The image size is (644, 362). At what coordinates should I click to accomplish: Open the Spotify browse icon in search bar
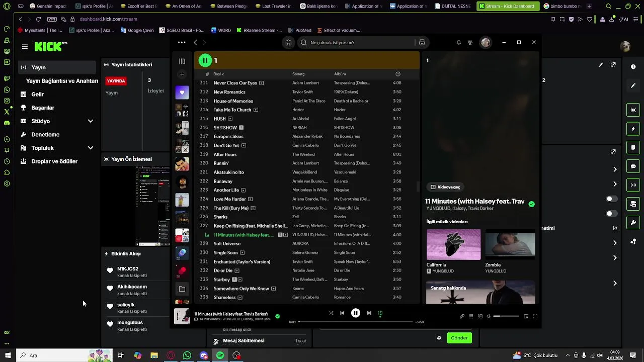point(422,43)
